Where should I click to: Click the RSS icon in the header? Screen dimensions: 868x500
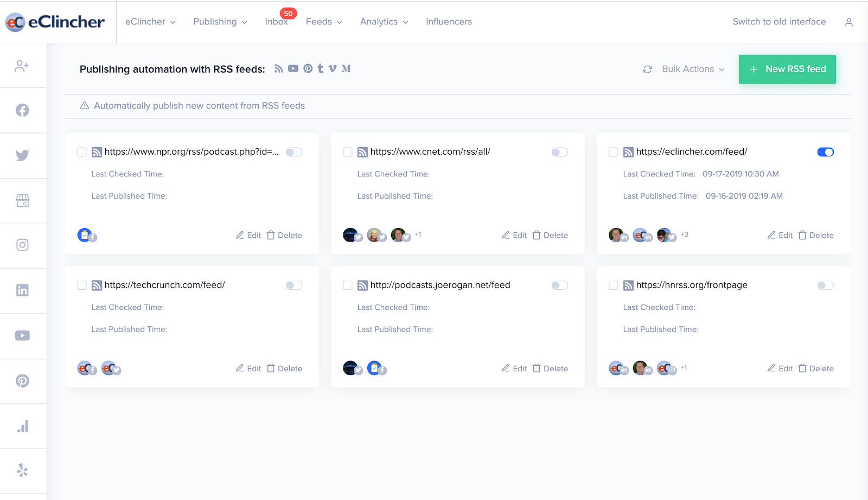[x=278, y=68]
